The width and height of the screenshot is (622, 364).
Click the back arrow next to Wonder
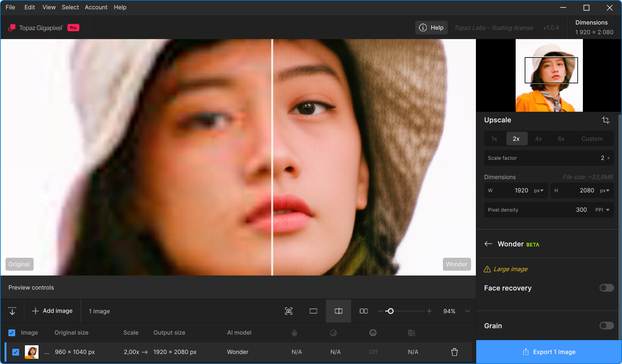[488, 244]
